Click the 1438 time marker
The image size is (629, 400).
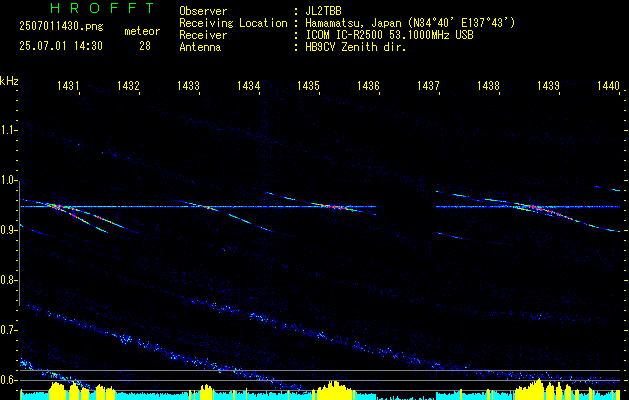[488, 85]
